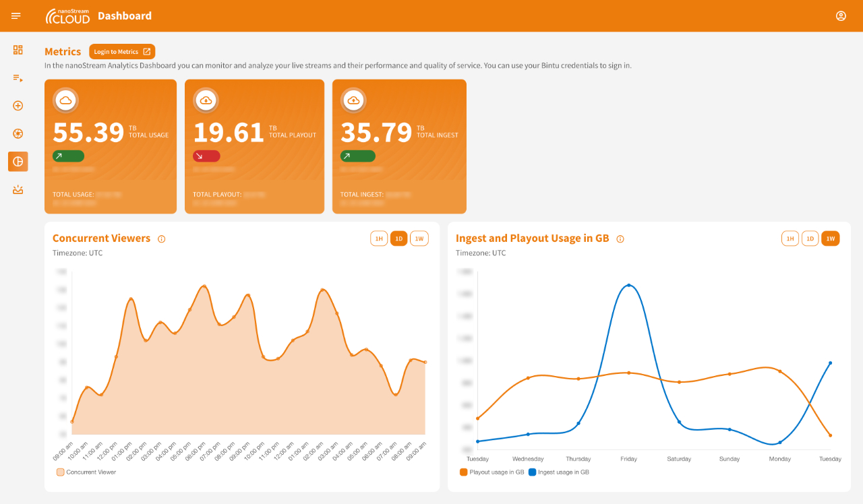Click the create new stream plus icon
This screenshot has width=863, height=504.
click(x=18, y=106)
